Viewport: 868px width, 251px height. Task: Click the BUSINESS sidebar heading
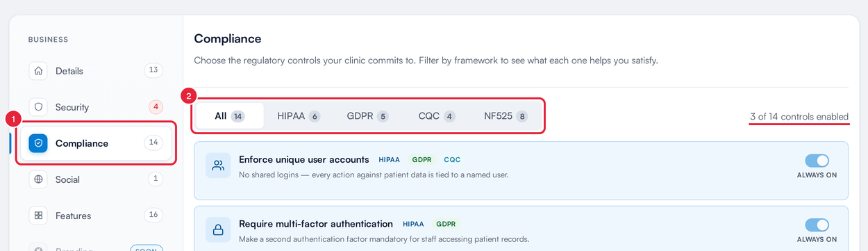point(48,40)
